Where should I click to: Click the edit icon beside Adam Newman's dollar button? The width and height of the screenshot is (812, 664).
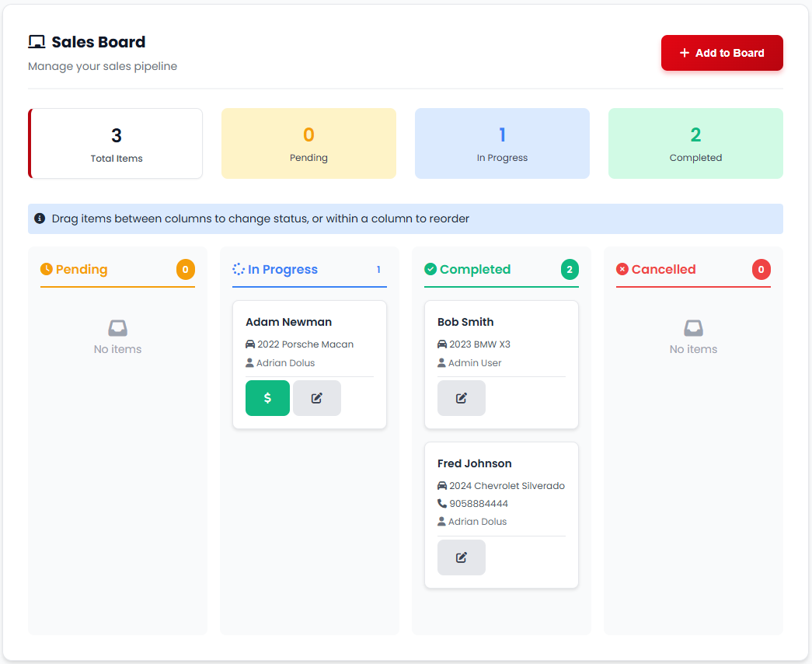click(x=316, y=397)
